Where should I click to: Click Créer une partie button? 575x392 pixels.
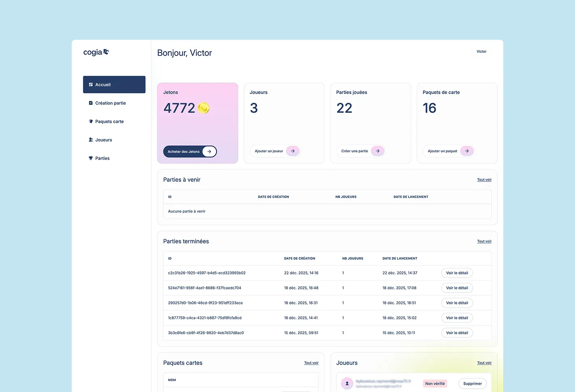(360, 151)
